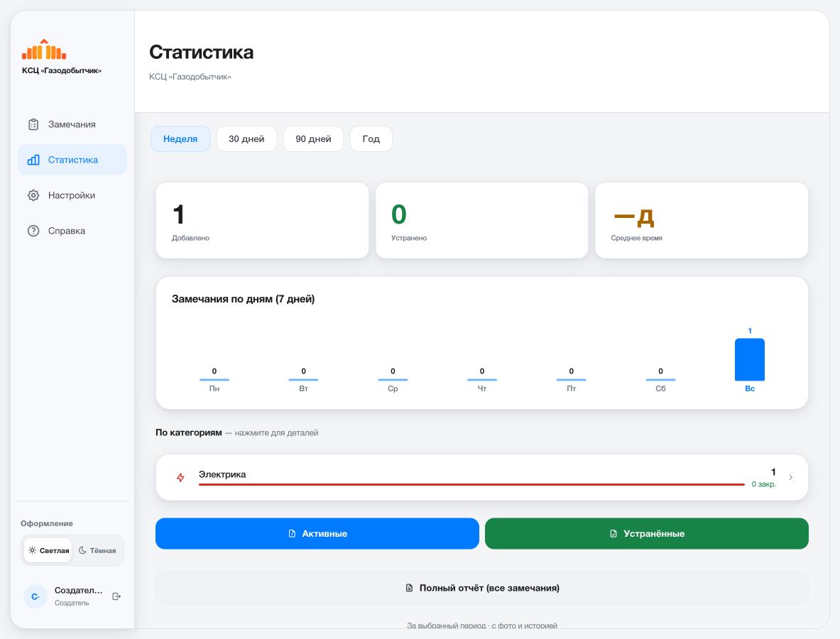Open the Справка menu item
This screenshot has width=840, height=639.
click(72, 231)
